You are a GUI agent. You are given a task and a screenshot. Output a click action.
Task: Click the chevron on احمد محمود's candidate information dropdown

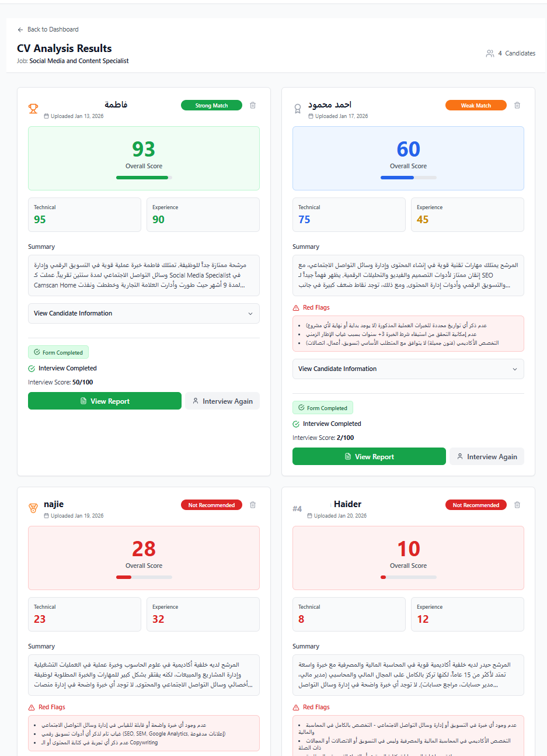coord(515,369)
